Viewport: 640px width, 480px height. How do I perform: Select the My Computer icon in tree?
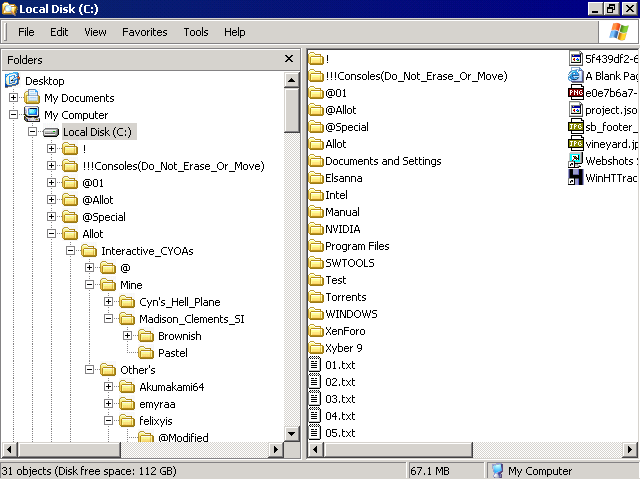tap(32, 114)
